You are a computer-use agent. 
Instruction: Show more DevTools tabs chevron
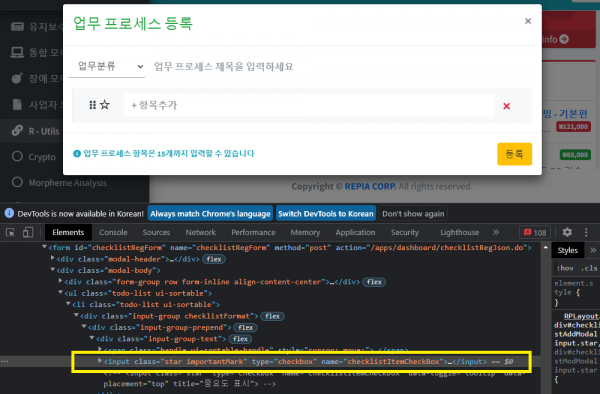(x=496, y=232)
